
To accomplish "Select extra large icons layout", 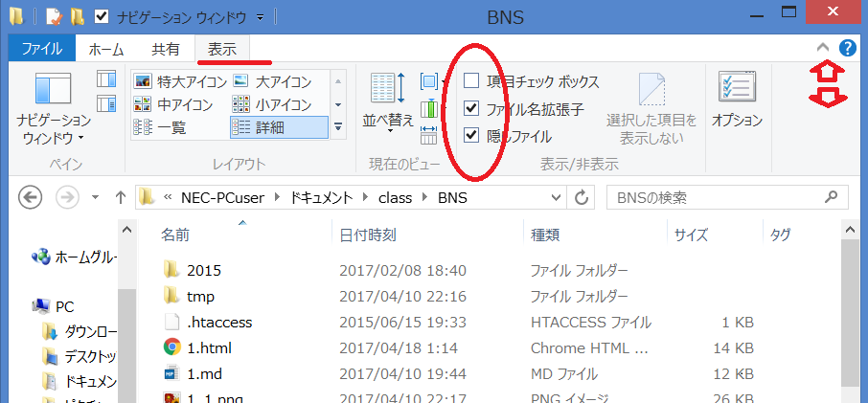I will click(x=180, y=81).
